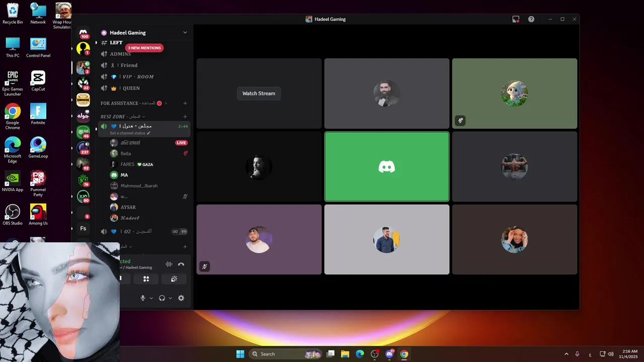The height and width of the screenshot is (362, 644).
Task: Open the XJO server with badge 80
Action: (x=83, y=197)
